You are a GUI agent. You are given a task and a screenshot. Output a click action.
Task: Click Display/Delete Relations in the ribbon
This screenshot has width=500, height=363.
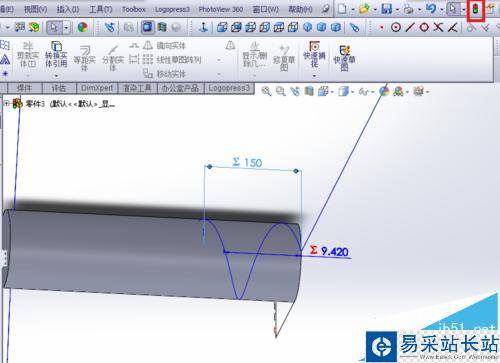pyautogui.click(x=255, y=55)
